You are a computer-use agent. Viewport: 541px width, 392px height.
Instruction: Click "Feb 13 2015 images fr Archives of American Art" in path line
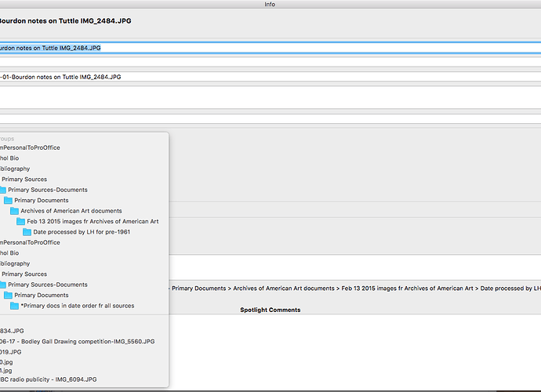pyautogui.click(x=407, y=289)
